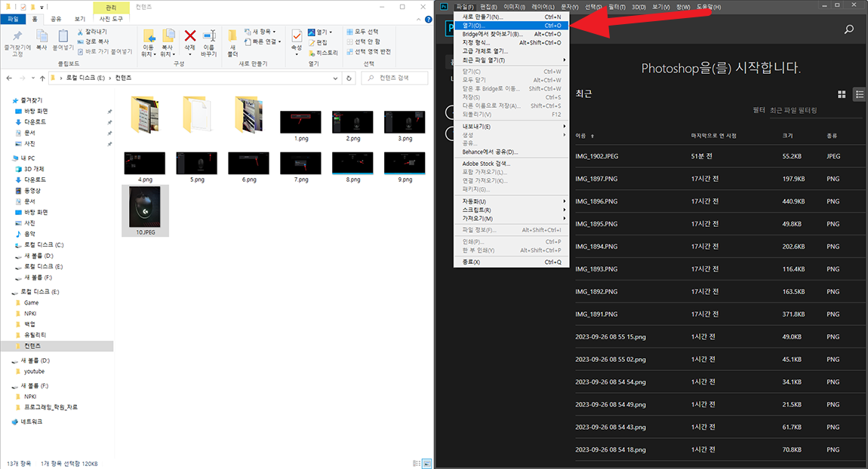Viewport: 868px width, 469px height.
Task: Click the Photoshop search magnifier icon
Action: [848, 29]
